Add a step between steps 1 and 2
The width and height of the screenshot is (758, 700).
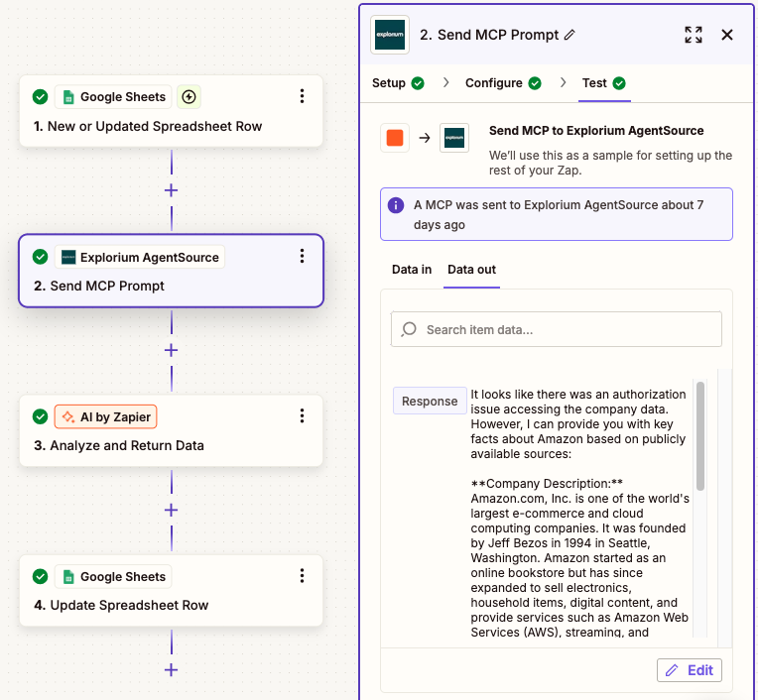click(x=171, y=190)
